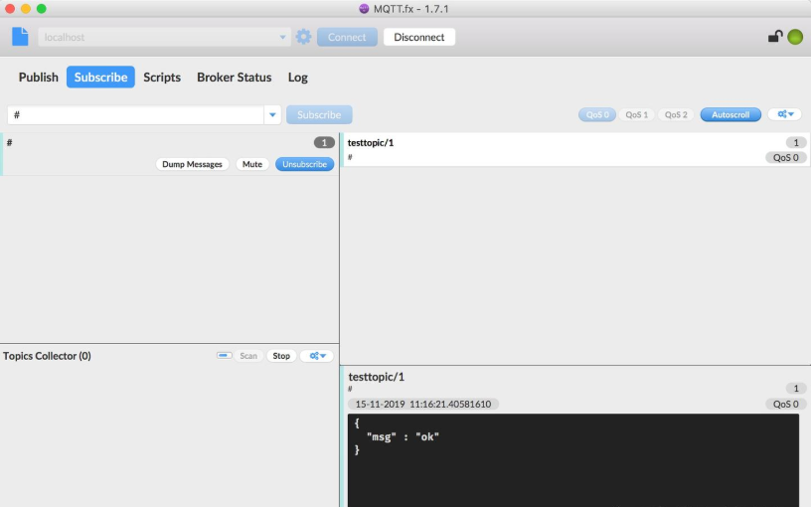The image size is (812, 507).
Task: Click the Connect button
Action: 347,37
